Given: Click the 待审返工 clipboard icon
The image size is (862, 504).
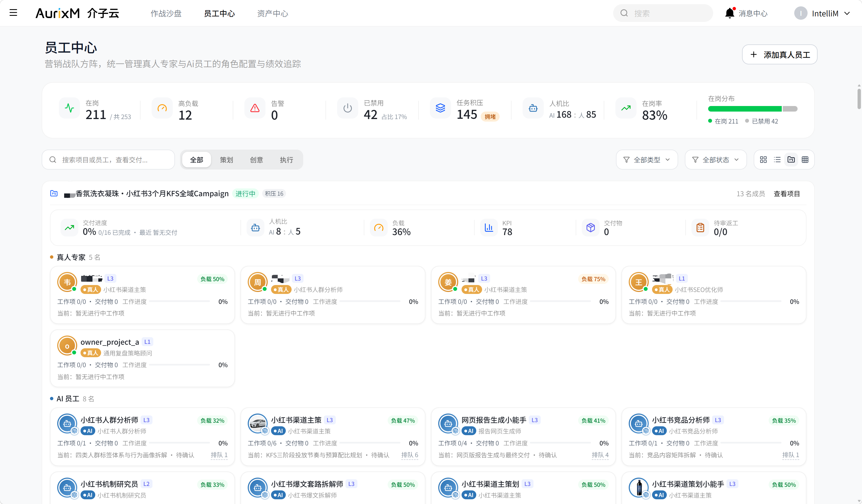Looking at the screenshot, I should point(701,228).
